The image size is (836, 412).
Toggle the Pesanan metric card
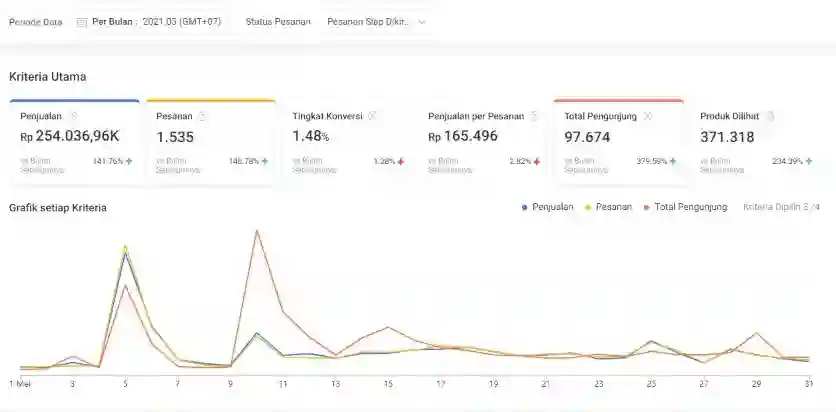point(211,142)
